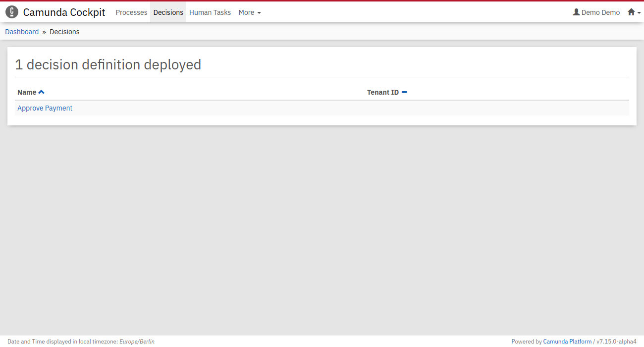
Task: Sort by the Name column header
Action: click(27, 92)
